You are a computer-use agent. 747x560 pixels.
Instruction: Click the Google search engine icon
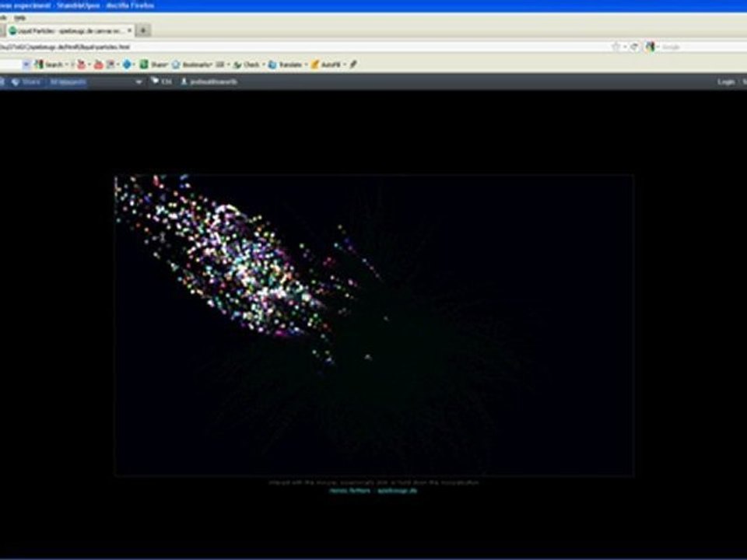tap(651, 47)
